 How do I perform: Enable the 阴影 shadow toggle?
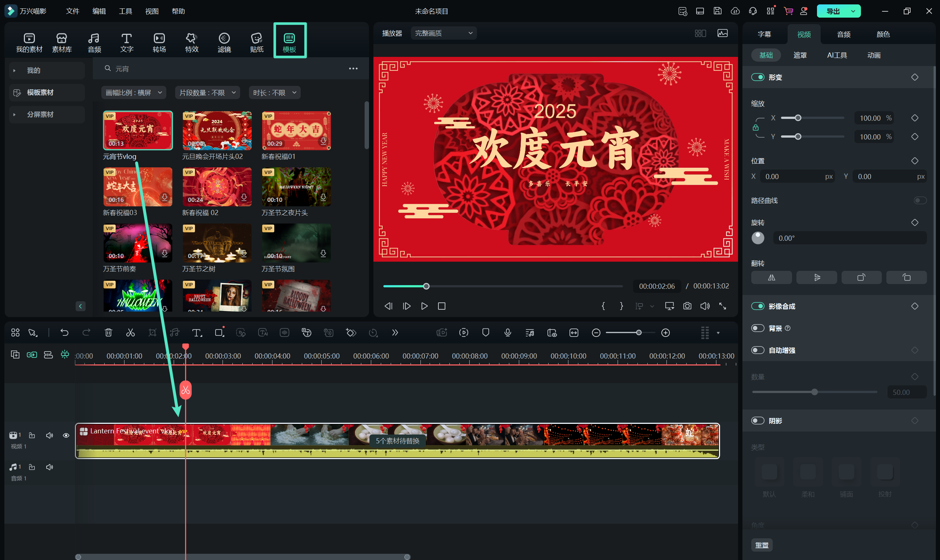click(757, 421)
